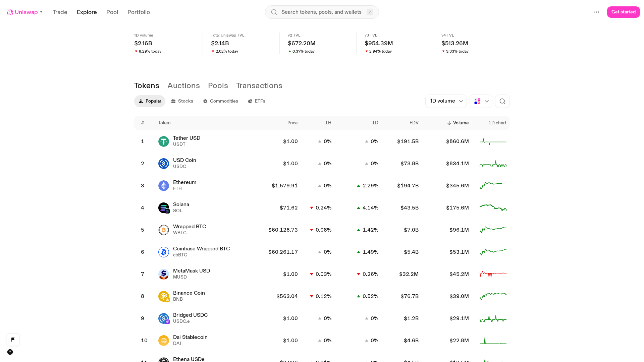
Task: Open the Ethereum 1D sparkline chart
Action: [493, 186]
